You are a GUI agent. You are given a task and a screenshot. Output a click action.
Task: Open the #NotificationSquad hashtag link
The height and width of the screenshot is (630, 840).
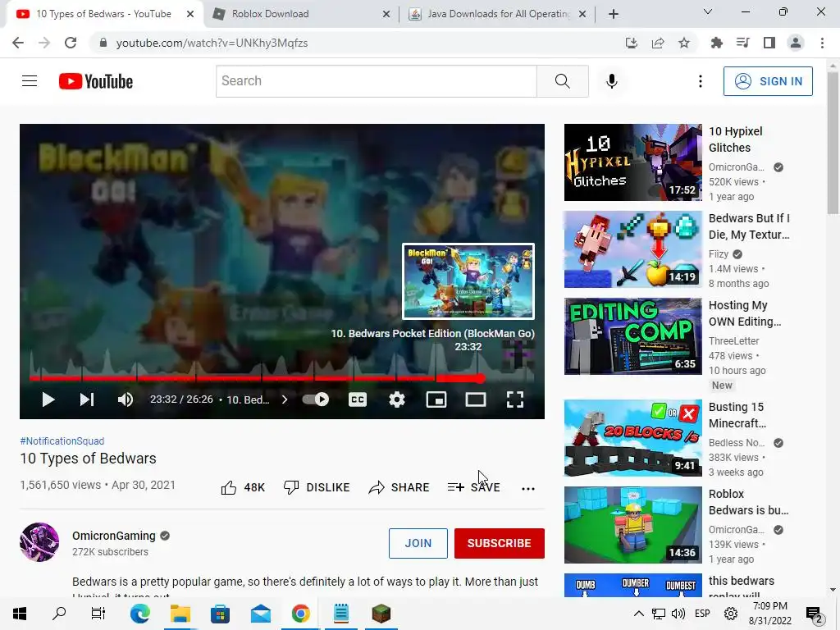coord(62,441)
